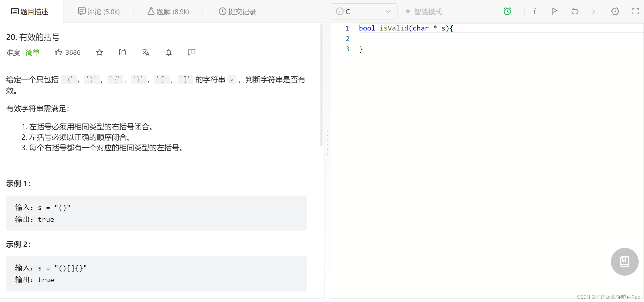Open editor settings gear icon

[x=615, y=11]
